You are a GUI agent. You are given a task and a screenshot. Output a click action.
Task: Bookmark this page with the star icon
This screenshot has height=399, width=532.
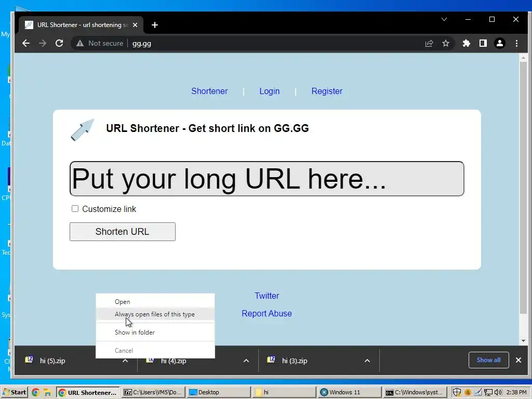(446, 44)
